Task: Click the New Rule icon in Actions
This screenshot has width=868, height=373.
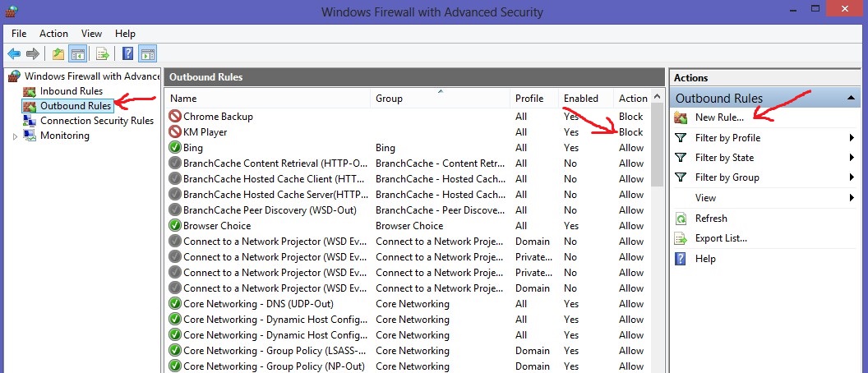Action: click(681, 117)
